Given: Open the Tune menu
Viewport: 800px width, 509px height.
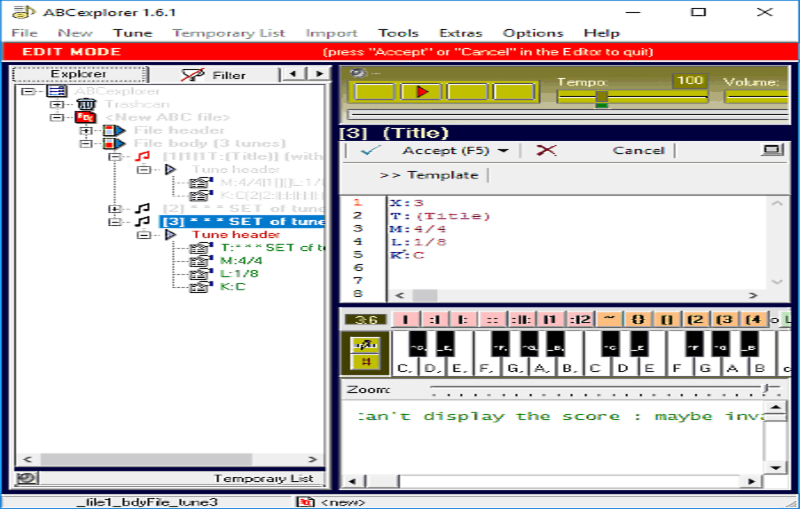Looking at the screenshot, I should tap(133, 33).
